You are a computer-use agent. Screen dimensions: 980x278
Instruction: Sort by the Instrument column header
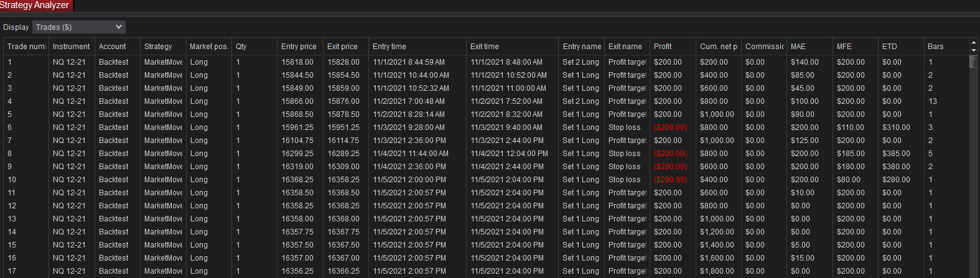pos(71,47)
